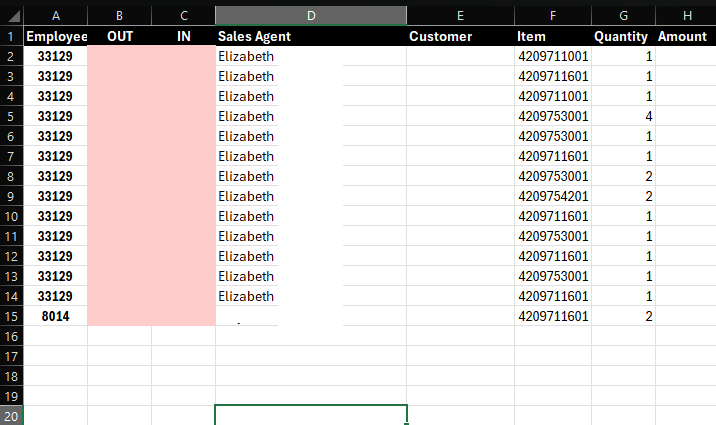Screen dimensions: 716x425
Task: Select column F header
Action: coord(553,16)
